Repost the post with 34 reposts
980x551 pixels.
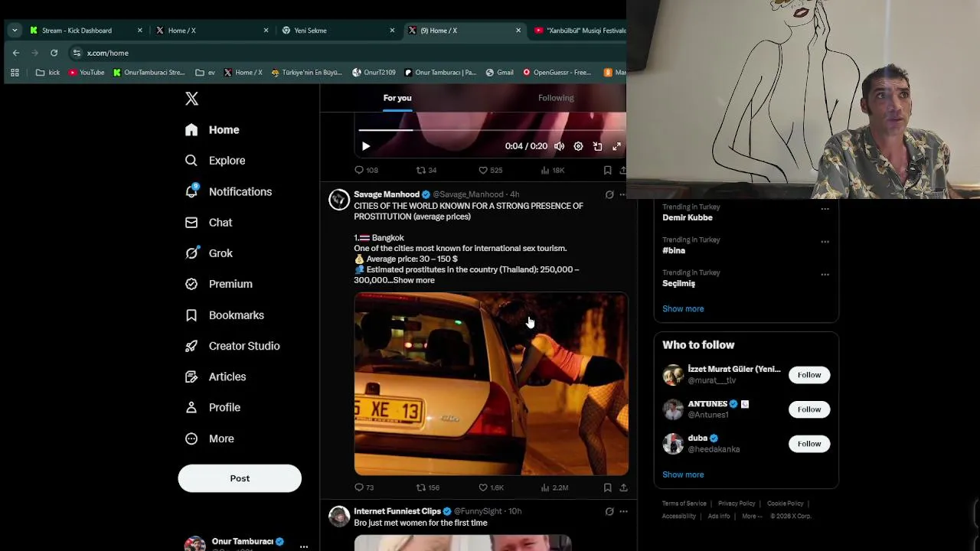[x=426, y=170]
